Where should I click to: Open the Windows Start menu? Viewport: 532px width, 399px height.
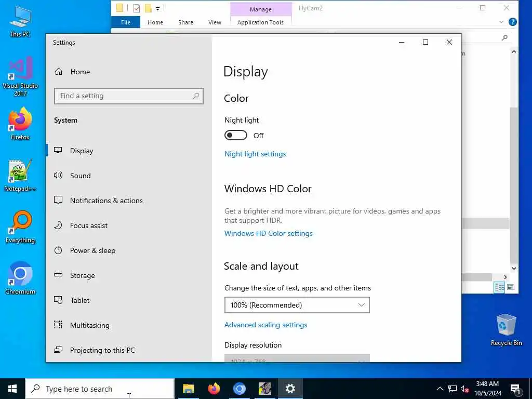(x=12, y=389)
